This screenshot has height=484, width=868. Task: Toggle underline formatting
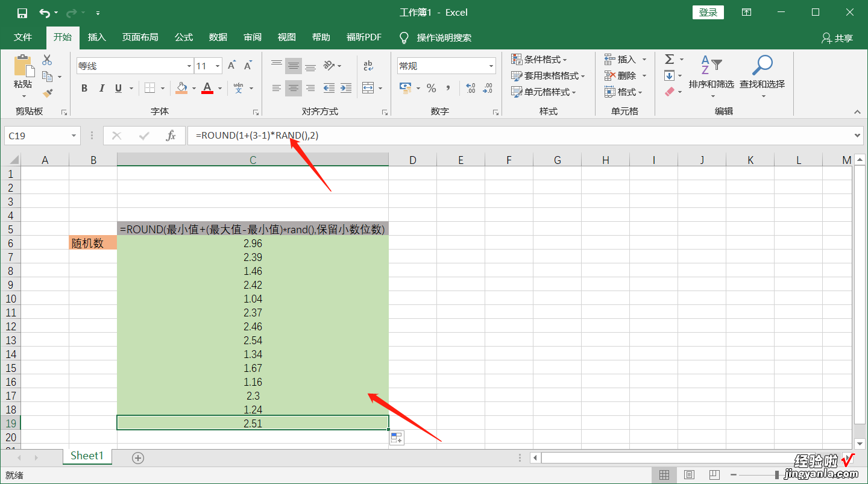[x=118, y=88]
